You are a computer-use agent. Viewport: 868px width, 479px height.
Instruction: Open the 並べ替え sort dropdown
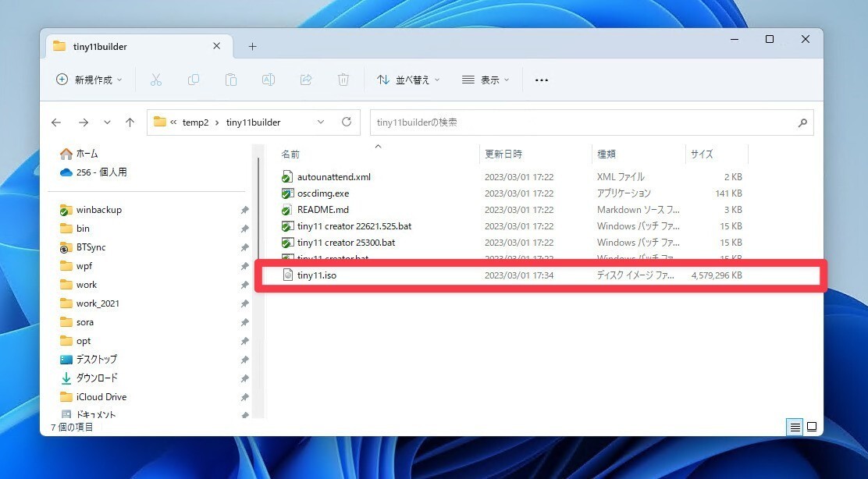pos(408,80)
